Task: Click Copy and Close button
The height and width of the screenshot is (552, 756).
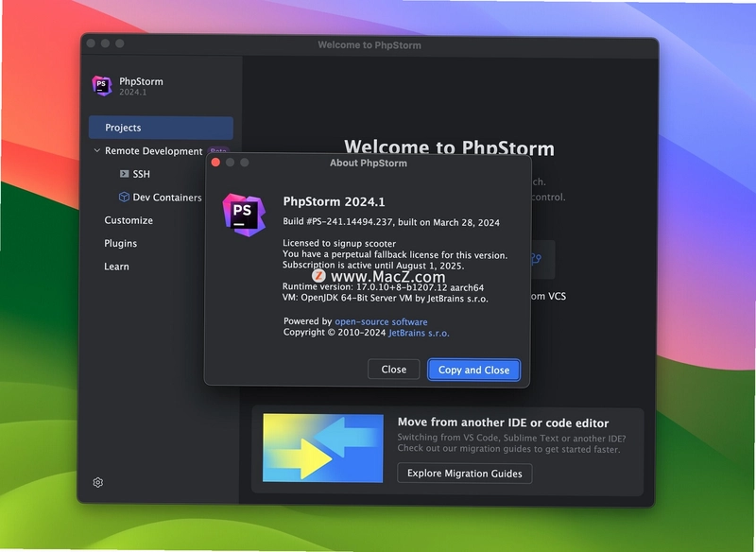Action: pos(473,370)
